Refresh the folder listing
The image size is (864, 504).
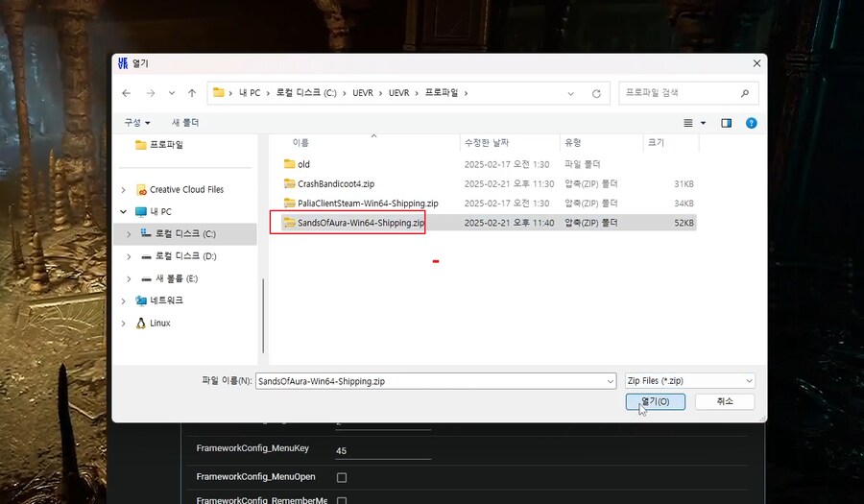pyautogui.click(x=596, y=94)
